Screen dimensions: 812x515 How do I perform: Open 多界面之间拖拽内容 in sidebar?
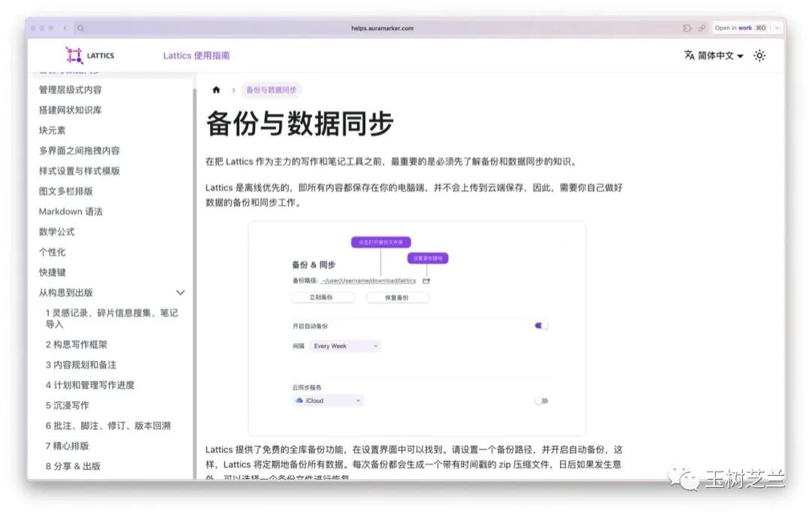79,150
